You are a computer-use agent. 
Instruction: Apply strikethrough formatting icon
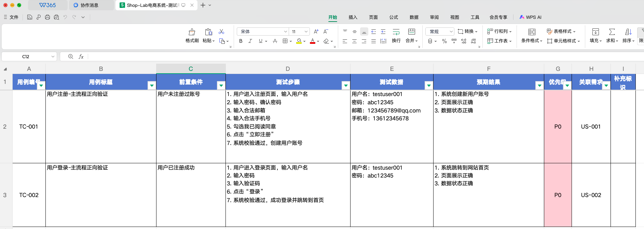point(275,41)
